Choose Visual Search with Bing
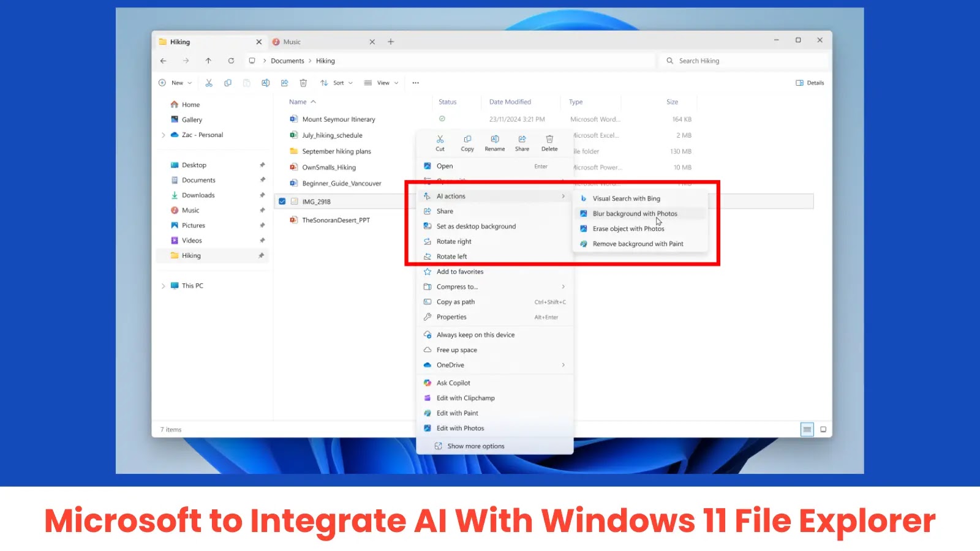 point(640,199)
